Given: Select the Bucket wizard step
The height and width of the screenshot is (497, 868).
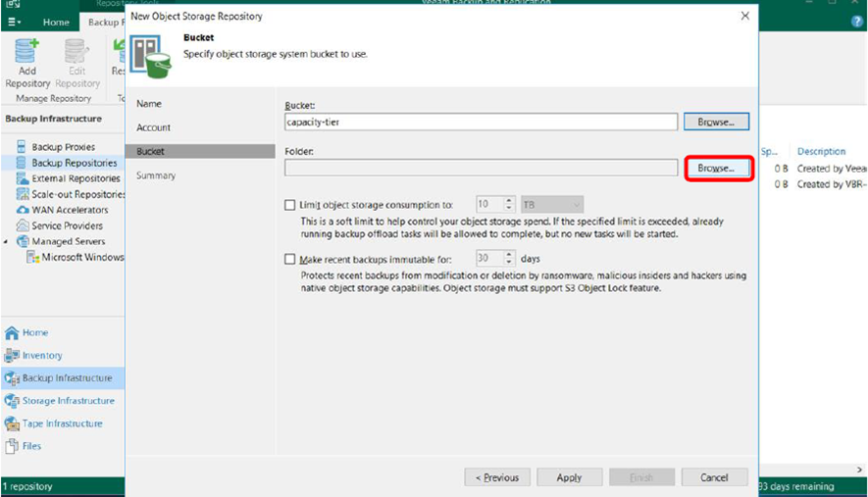Looking at the screenshot, I should [x=200, y=151].
